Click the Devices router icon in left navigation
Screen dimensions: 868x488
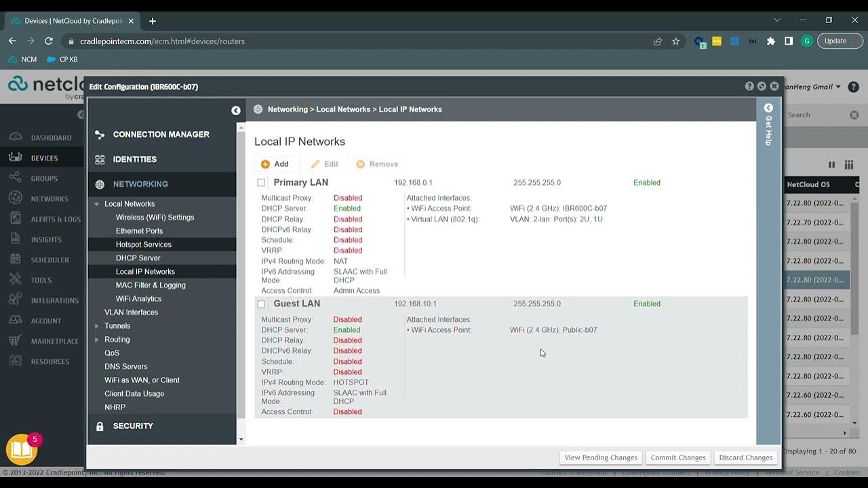(15, 158)
